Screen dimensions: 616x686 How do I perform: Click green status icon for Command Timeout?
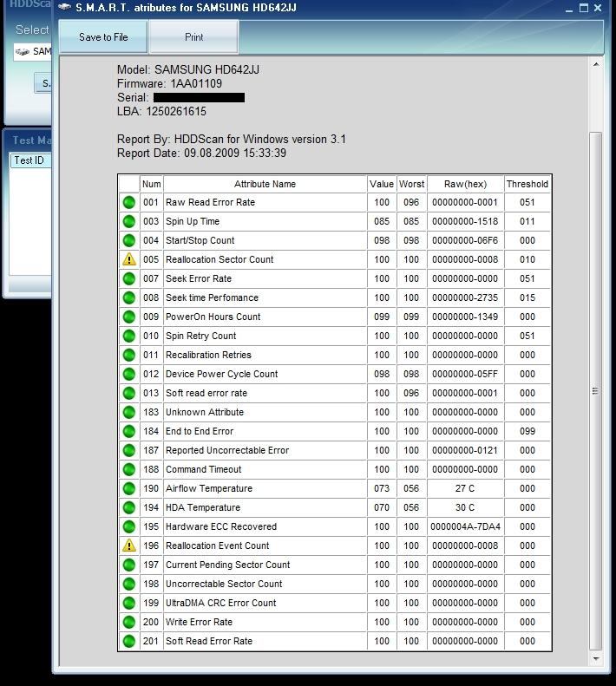pyautogui.click(x=129, y=469)
